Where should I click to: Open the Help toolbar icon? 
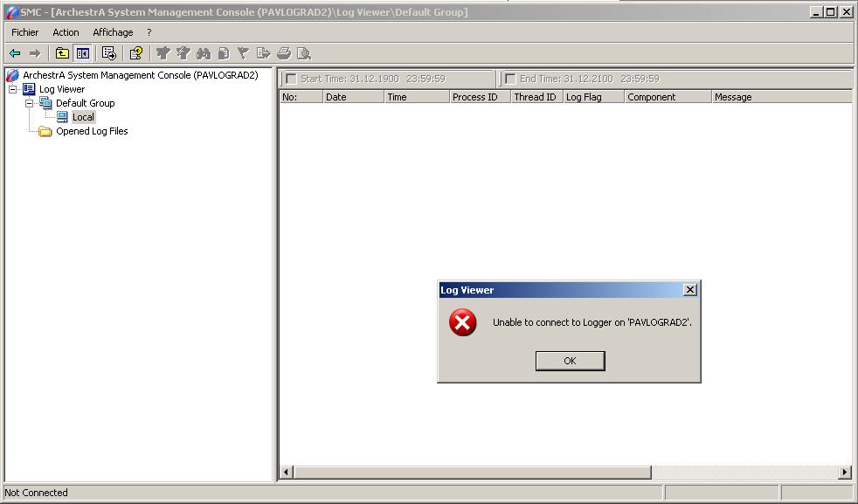(136, 53)
